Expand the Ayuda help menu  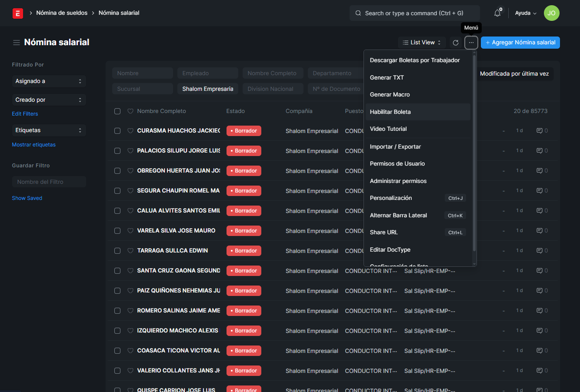point(525,13)
